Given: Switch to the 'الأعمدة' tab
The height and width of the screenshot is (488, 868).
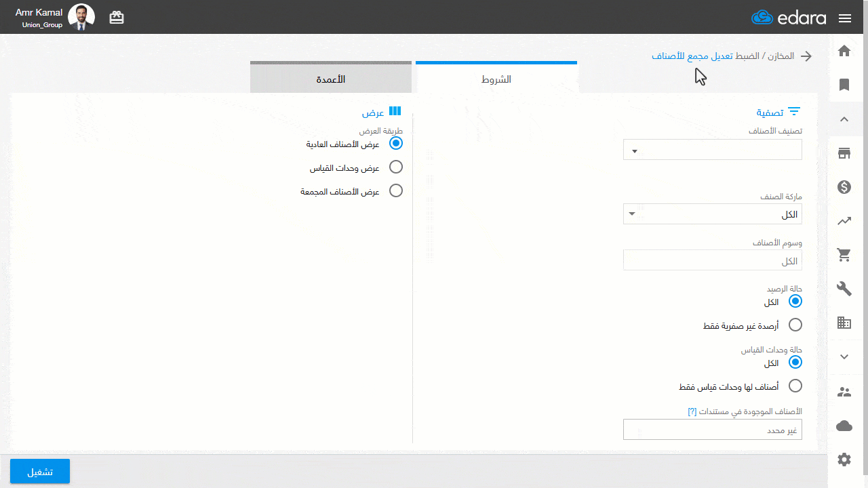Looking at the screenshot, I should tap(330, 79).
